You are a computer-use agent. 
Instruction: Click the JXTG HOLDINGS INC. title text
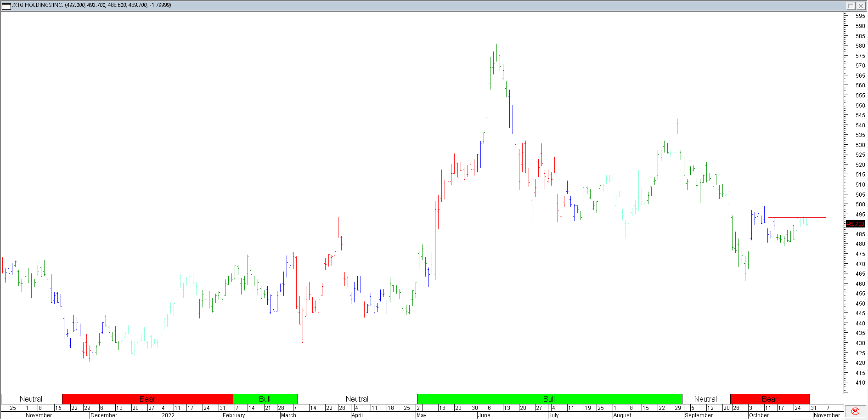(x=38, y=5)
